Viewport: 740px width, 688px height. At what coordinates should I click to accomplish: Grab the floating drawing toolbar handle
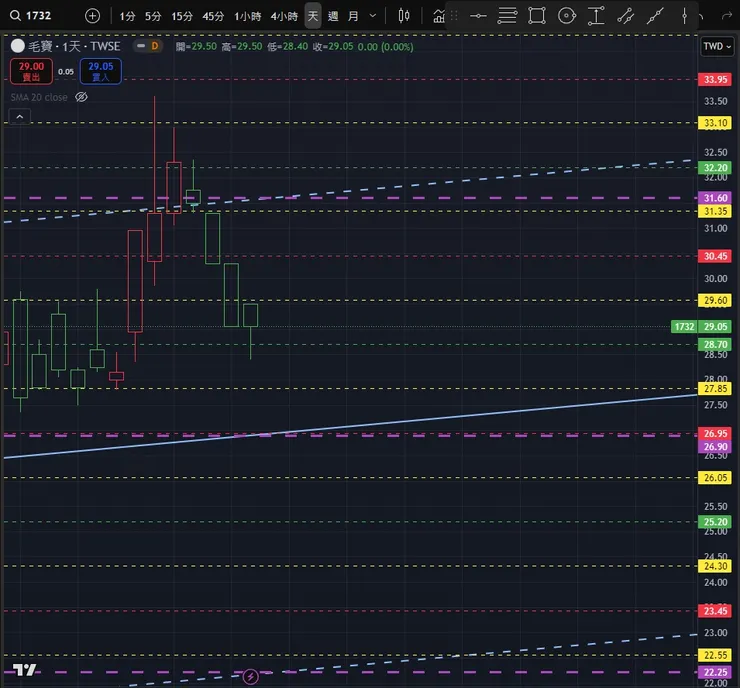click(454, 16)
